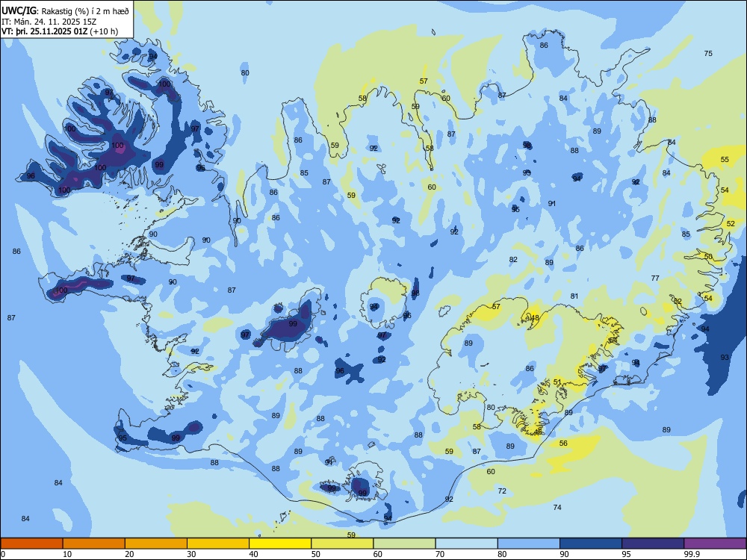Click the 90–95 dark blue legend swatch
Viewport: 747px width, 560px height.
[x=591, y=544]
